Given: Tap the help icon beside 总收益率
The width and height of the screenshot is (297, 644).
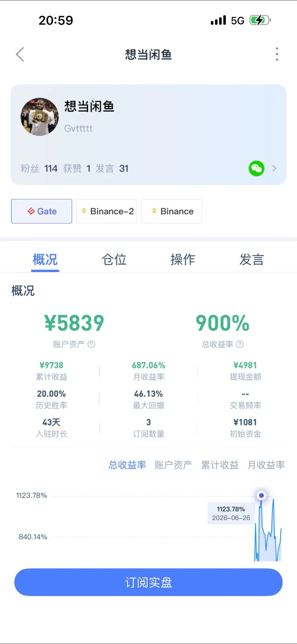Looking at the screenshot, I should tap(240, 344).
